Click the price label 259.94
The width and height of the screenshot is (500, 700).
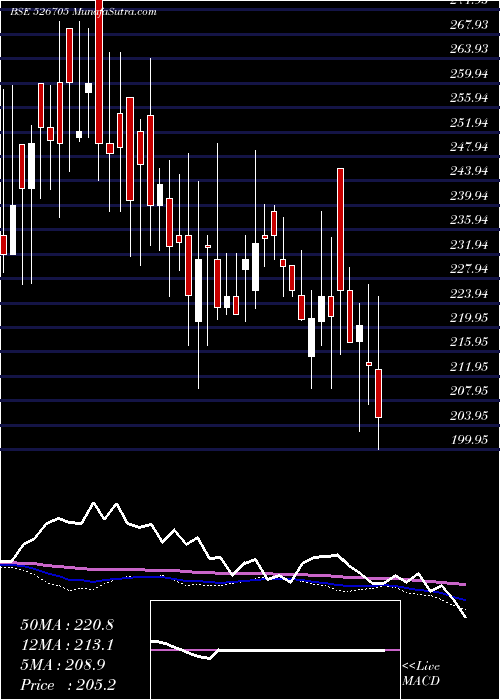point(469,74)
